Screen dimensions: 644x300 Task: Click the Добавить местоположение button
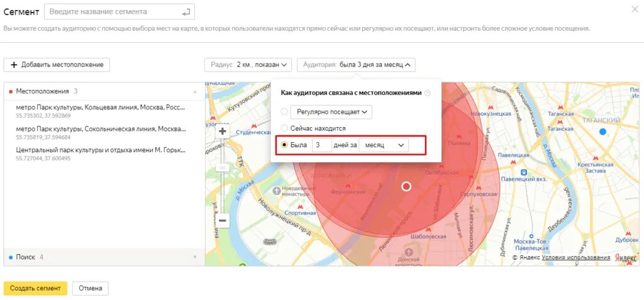[57, 65]
